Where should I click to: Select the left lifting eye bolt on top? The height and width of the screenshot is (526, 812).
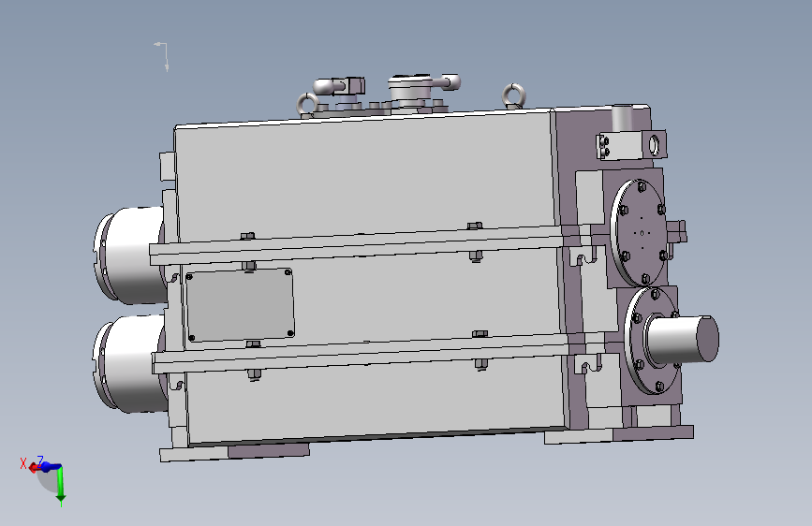(x=307, y=105)
